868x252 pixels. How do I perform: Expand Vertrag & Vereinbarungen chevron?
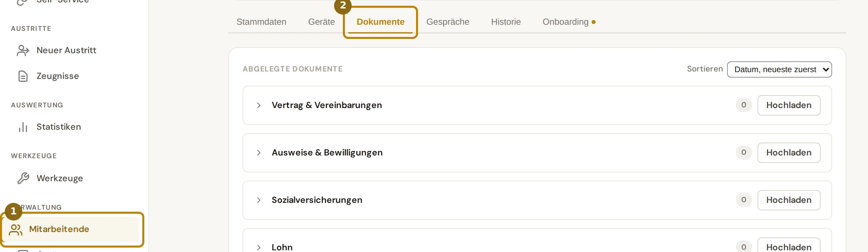click(259, 105)
